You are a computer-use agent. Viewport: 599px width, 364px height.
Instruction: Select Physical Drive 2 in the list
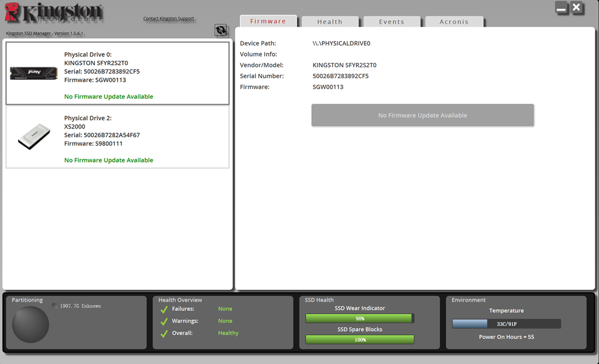(x=118, y=137)
